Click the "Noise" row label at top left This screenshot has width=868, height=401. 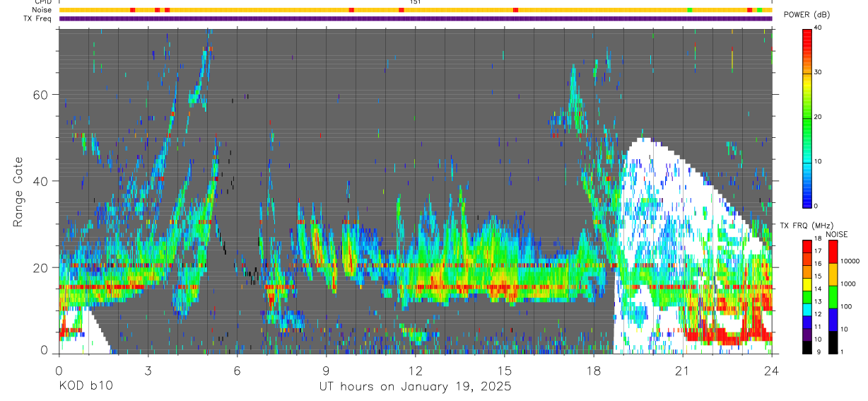(42, 10)
